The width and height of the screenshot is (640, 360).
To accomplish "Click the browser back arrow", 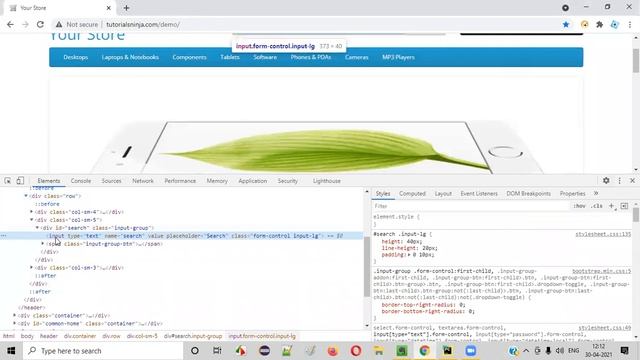I will (x=10, y=24).
